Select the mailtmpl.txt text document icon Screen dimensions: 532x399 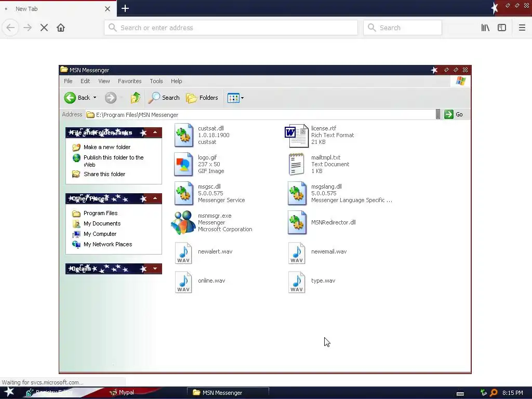pos(297,164)
